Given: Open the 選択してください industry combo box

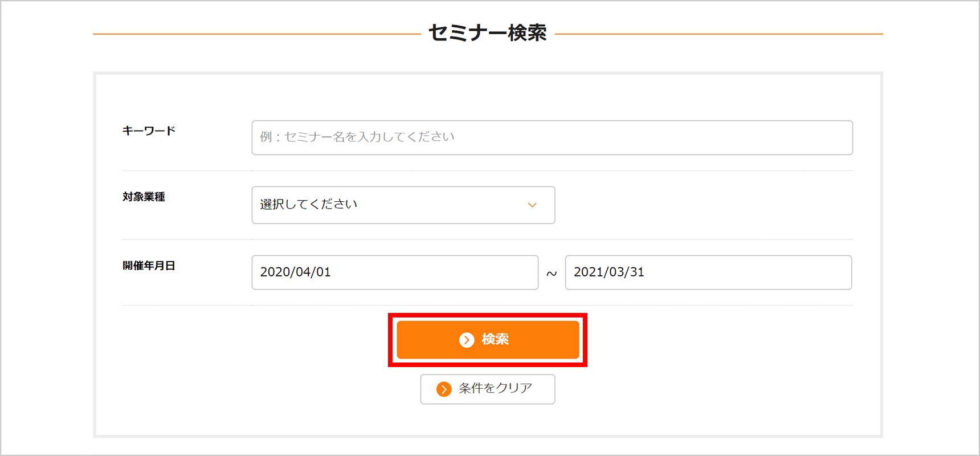Looking at the screenshot, I should point(403,205).
